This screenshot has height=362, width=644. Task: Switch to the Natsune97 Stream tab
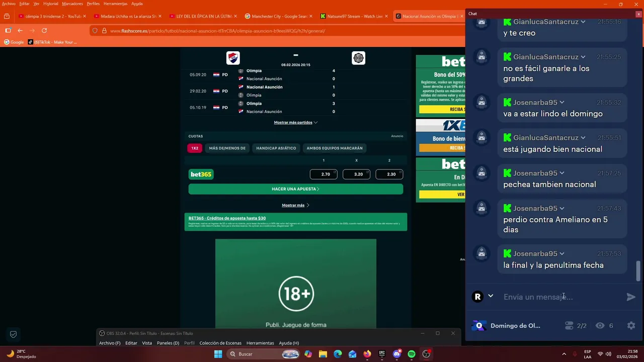pos(353,16)
